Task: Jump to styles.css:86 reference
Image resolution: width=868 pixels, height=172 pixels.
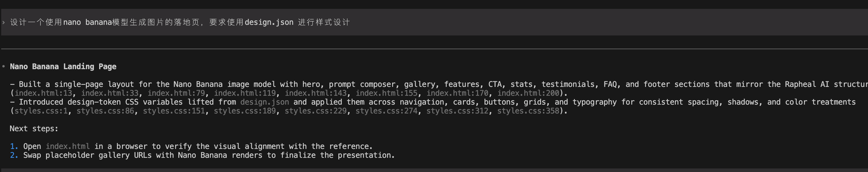Action: click(x=105, y=111)
